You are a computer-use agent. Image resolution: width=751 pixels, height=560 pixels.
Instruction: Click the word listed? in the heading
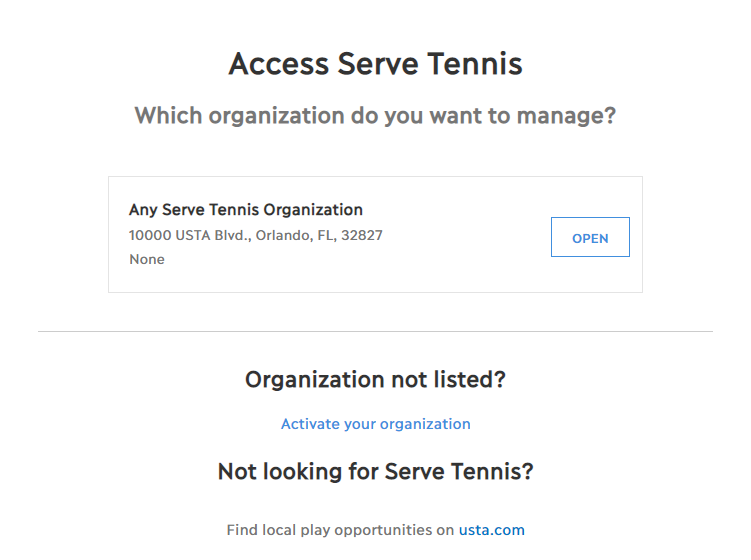point(470,379)
